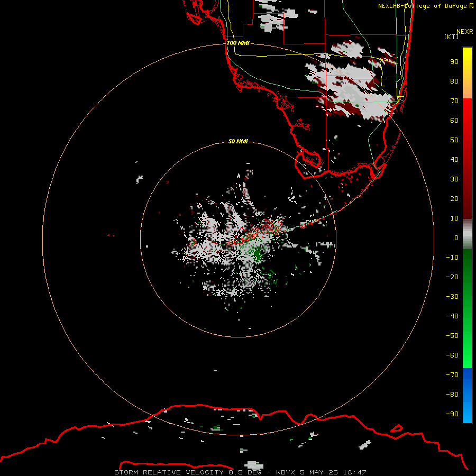Click the 30 value on velocity scale

pyautogui.click(x=454, y=179)
